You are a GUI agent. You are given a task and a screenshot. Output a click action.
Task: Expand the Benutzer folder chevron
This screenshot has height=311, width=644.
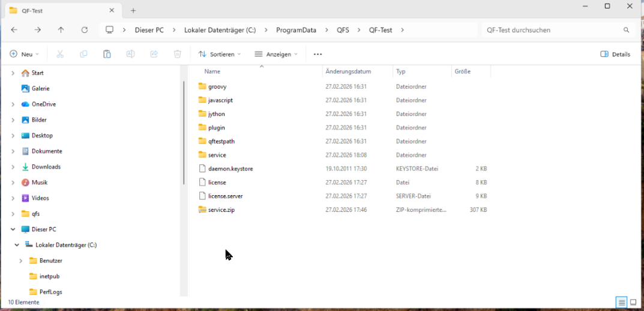[21, 261]
